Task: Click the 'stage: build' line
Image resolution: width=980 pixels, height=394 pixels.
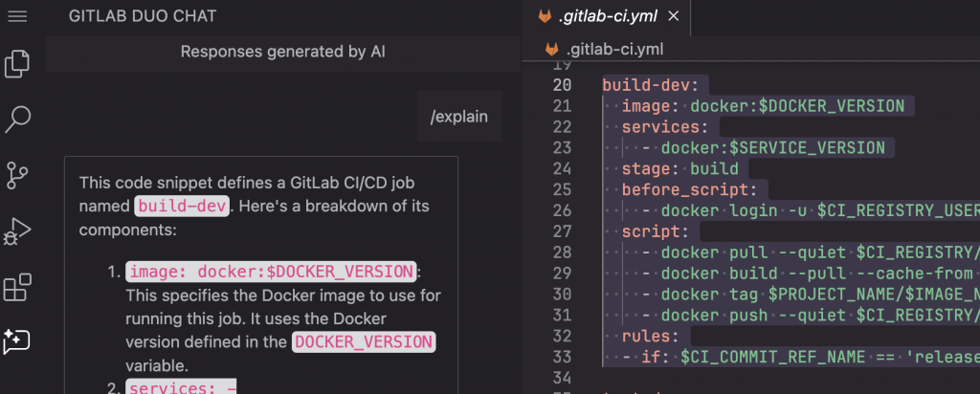Action: 680,169
